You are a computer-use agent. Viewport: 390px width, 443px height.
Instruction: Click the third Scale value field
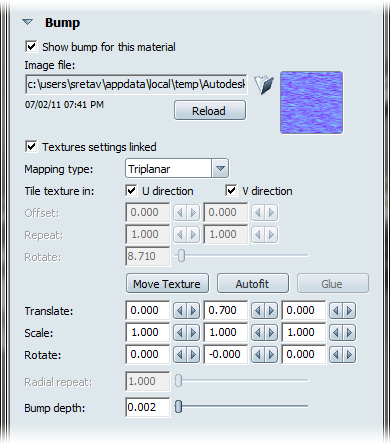[x=303, y=332]
